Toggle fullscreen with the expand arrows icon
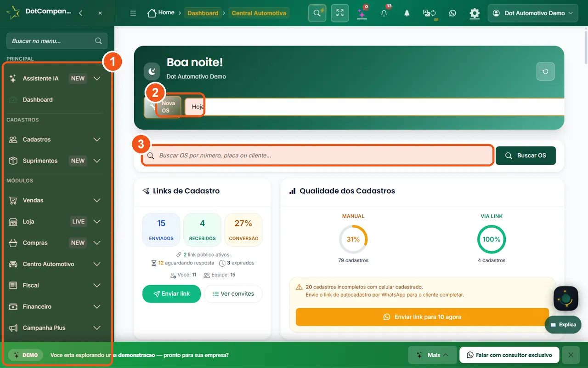The width and height of the screenshot is (588, 368). (x=340, y=13)
